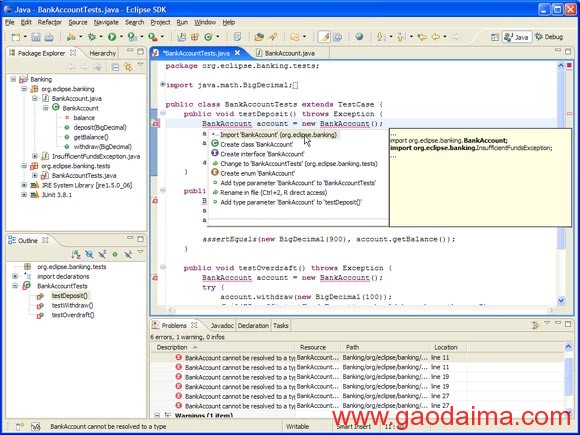Toggle Hide Static Members in Outline
This screenshot has height=435, width=580.
click(102, 254)
